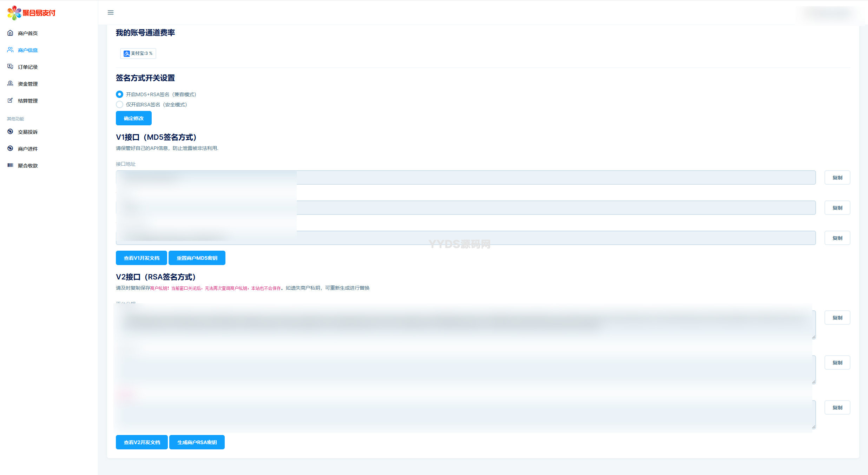Click the 支付宝 3% rate tag

(138, 53)
